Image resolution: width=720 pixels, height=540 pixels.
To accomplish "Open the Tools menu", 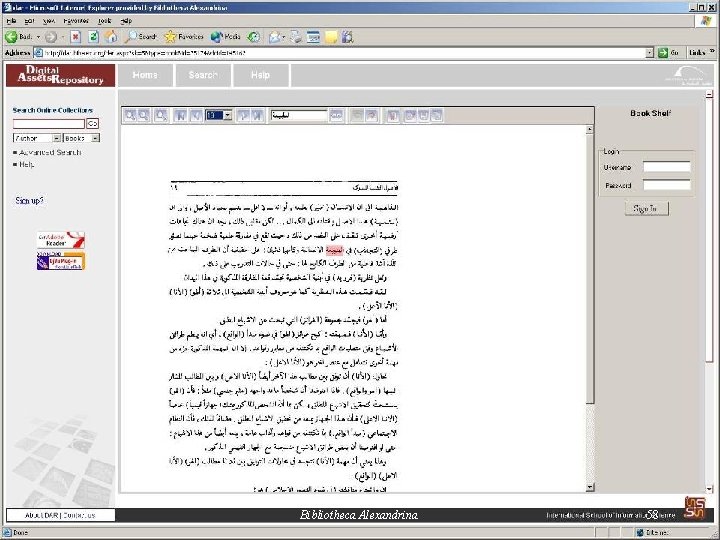I will tap(105, 21).
